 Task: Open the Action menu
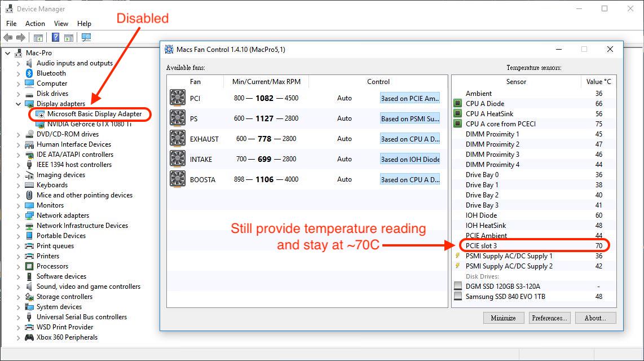click(35, 24)
